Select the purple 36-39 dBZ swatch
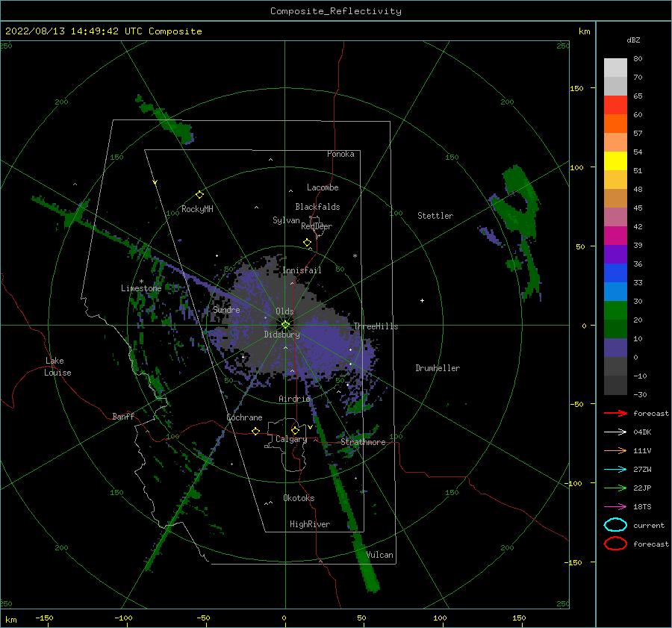672x628 pixels. click(x=615, y=255)
